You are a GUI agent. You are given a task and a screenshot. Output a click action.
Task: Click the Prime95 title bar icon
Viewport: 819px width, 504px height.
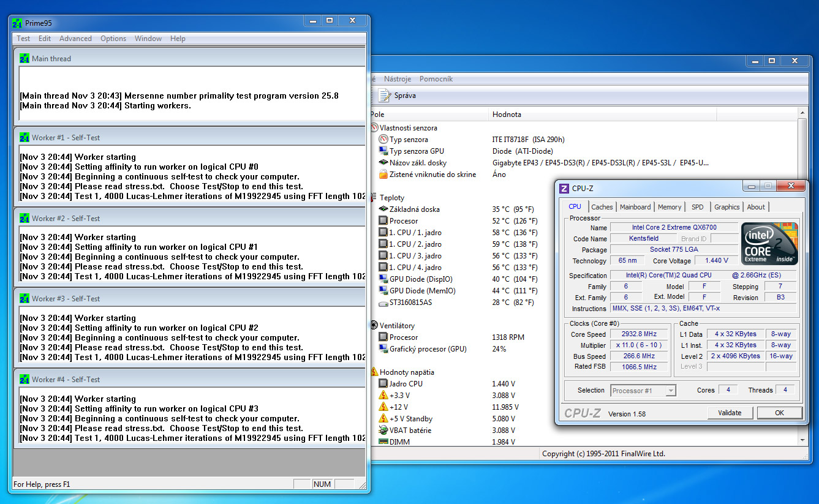17,23
